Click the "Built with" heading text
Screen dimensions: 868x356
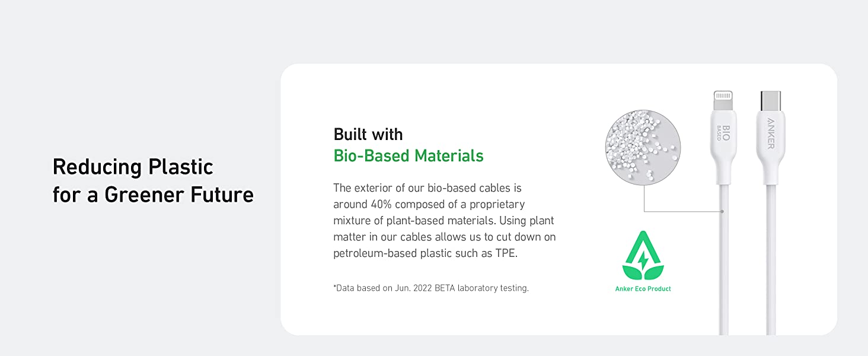pyautogui.click(x=368, y=134)
